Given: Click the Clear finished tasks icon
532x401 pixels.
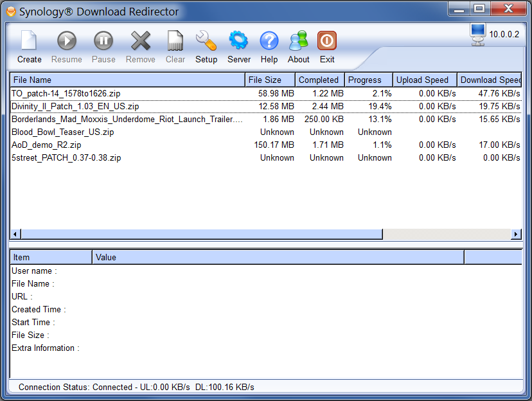Looking at the screenshot, I should [175, 40].
